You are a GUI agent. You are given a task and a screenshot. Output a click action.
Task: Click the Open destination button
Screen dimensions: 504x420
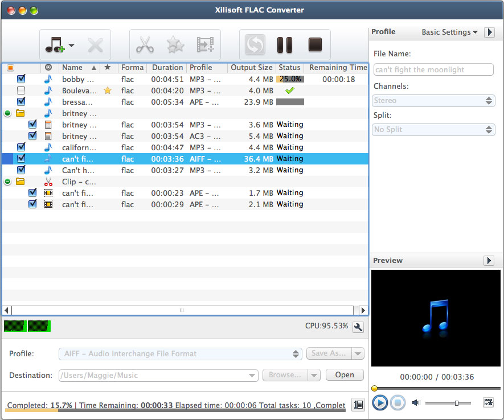(345, 374)
